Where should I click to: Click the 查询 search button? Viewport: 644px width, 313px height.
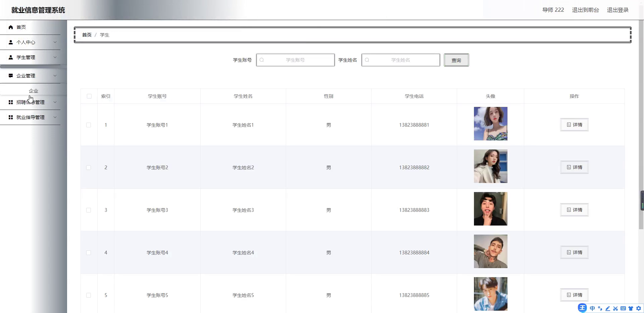[456, 60]
